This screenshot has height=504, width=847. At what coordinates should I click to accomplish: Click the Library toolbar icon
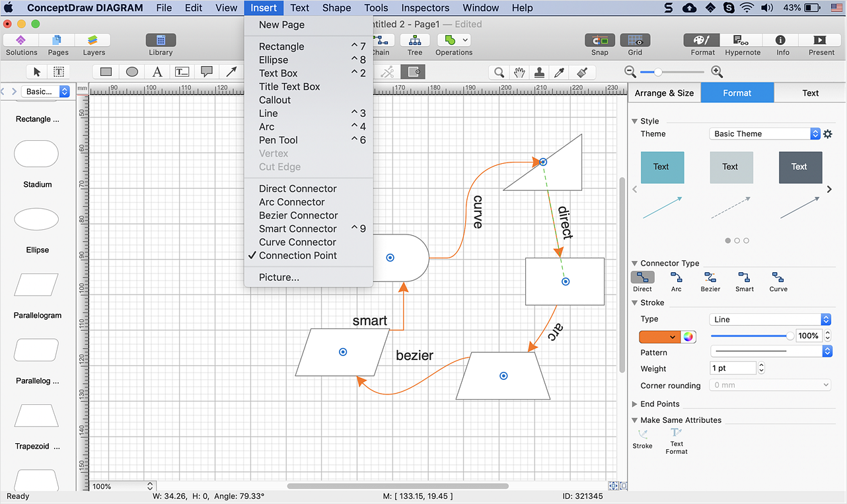click(161, 41)
